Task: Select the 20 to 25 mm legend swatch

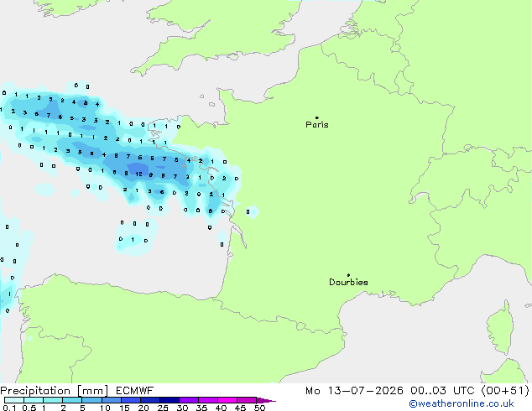Action: tap(149, 400)
